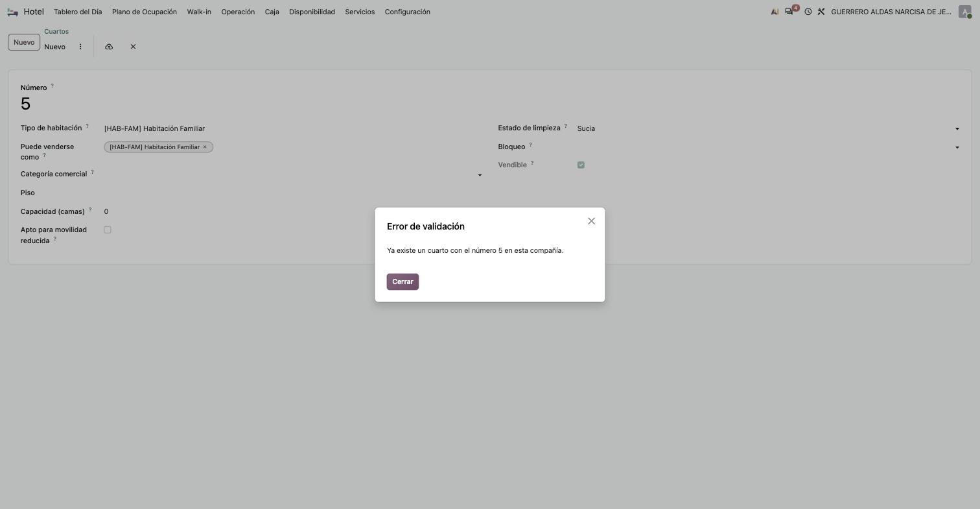
Task: Select company name GUERRERO ALDAS NARCISA
Action: [891, 12]
